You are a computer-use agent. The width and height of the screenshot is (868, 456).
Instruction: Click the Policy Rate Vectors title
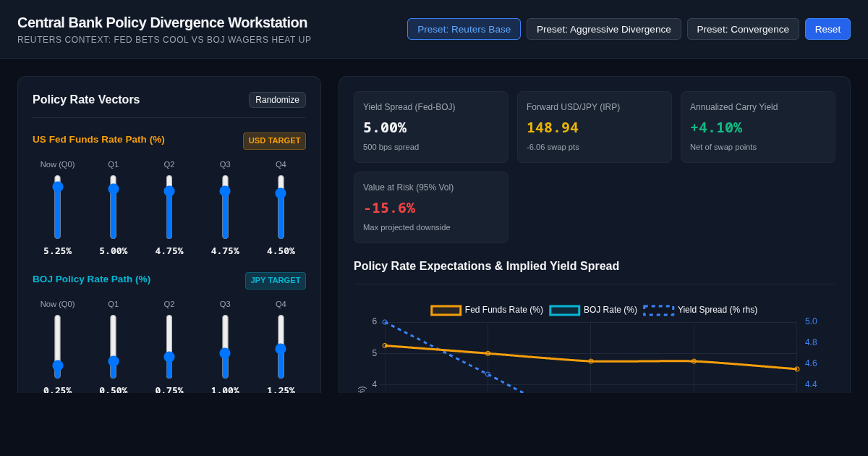(86, 100)
